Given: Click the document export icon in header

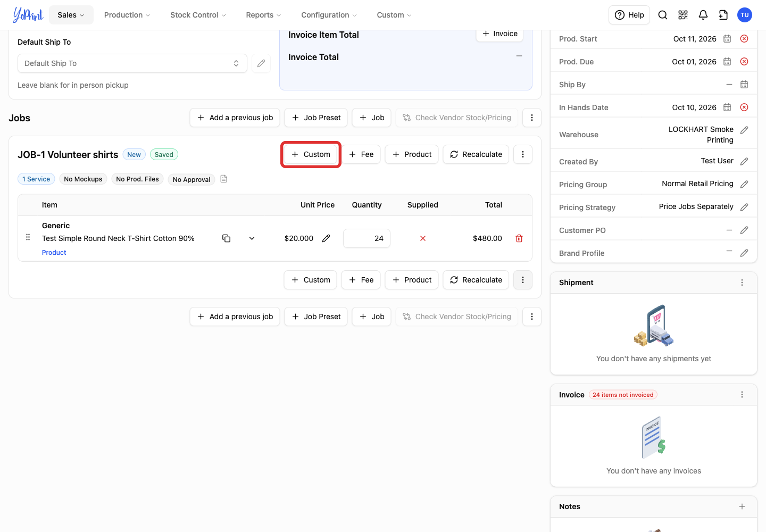Looking at the screenshot, I should [x=723, y=15].
